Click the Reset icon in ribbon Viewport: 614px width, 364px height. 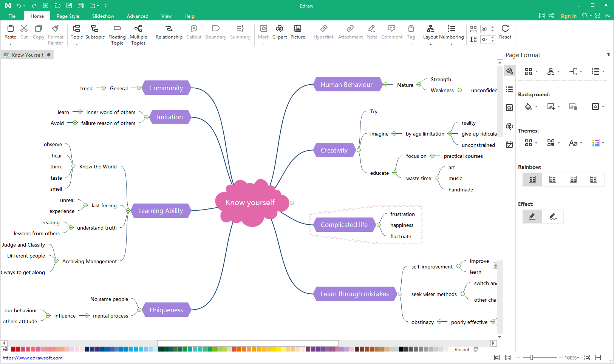[505, 29]
